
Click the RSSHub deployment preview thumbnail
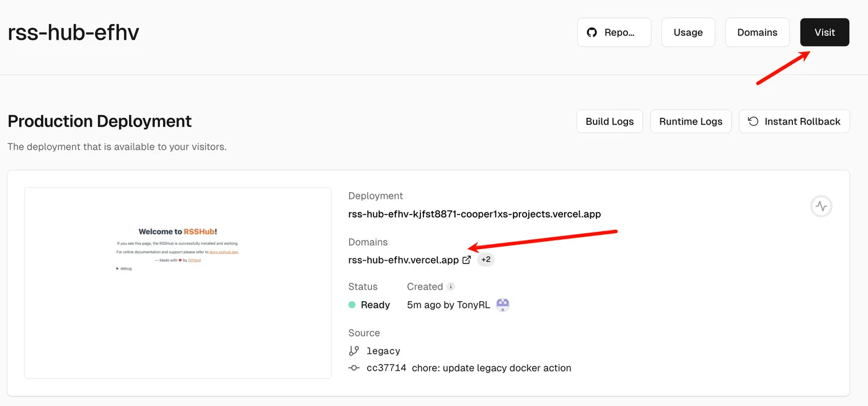pyautogui.click(x=178, y=283)
